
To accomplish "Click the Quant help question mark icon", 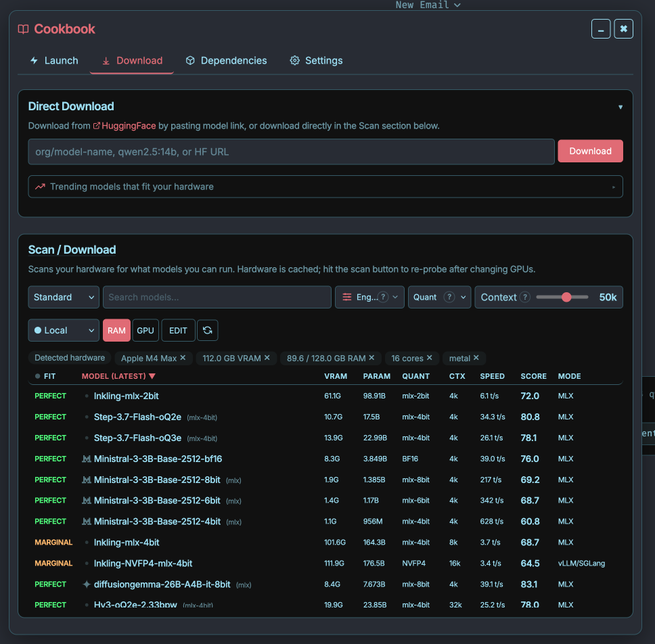I will pyautogui.click(x=449, y=297).
